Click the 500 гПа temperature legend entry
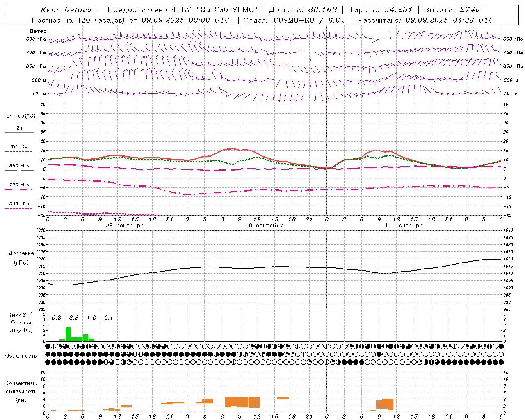The height and width of the screenshot is (420, 525). tap(19, 204)
